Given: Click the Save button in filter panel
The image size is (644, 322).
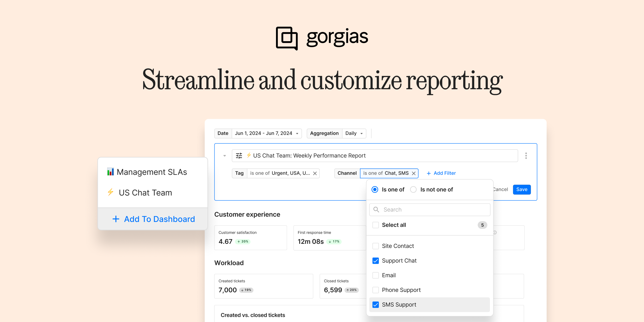Looking at the screenshot, I should pyautogui.click(x=522, y=190).
